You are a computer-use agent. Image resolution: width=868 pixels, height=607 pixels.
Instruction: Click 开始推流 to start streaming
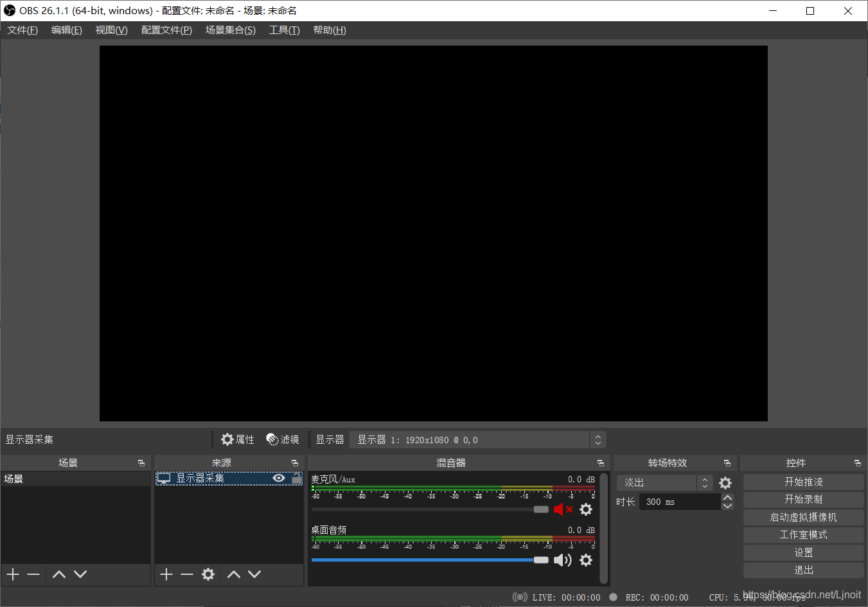[x=803, y=482]
